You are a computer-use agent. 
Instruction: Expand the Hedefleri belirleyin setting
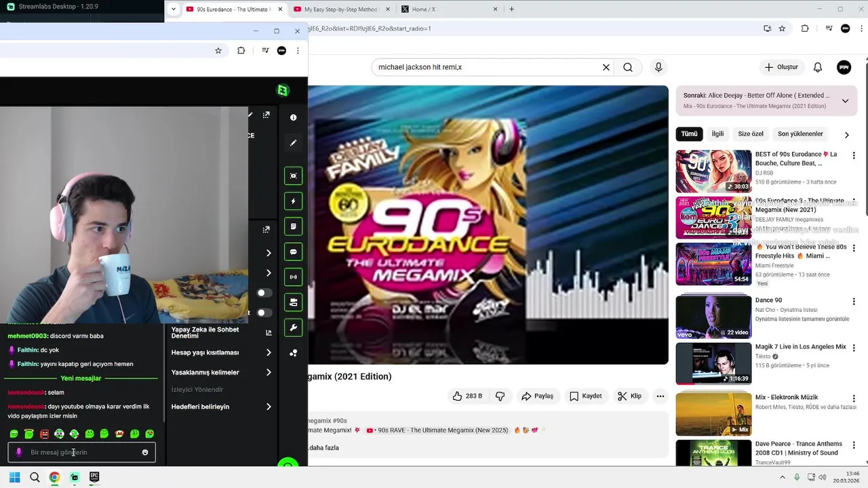coord(269,407)
